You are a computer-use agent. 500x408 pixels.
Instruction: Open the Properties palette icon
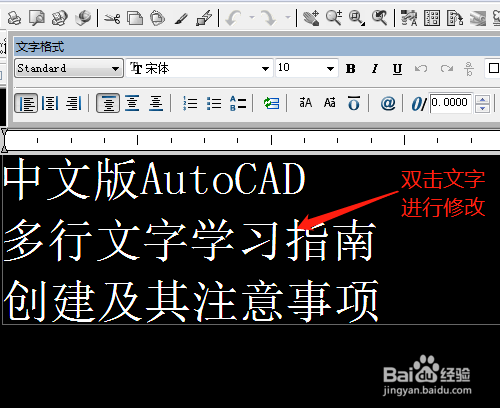(x=409, y=18)
